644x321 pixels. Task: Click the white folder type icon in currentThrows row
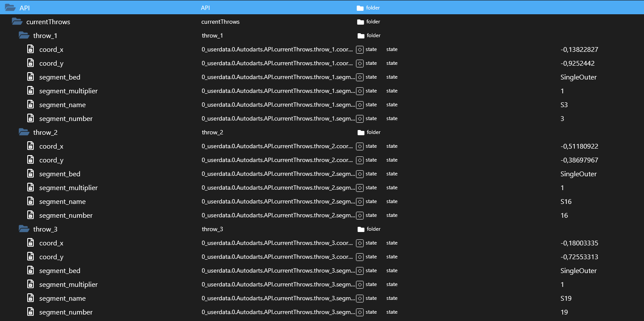pos(360,22)
